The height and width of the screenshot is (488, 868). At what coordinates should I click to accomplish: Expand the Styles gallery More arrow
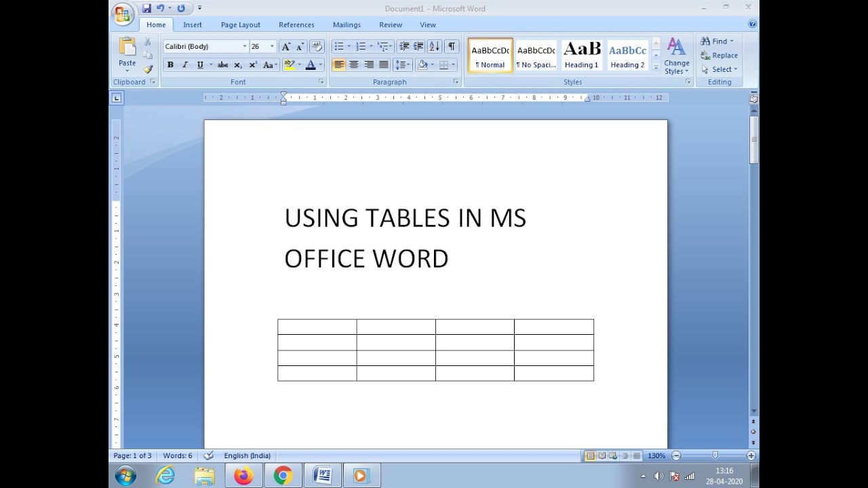656,67
